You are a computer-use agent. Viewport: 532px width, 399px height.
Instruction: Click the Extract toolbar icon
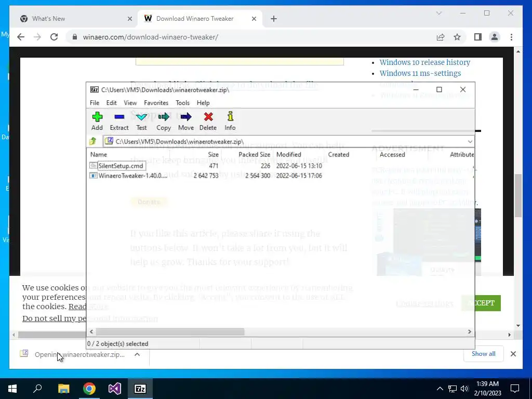pos(119,121)
